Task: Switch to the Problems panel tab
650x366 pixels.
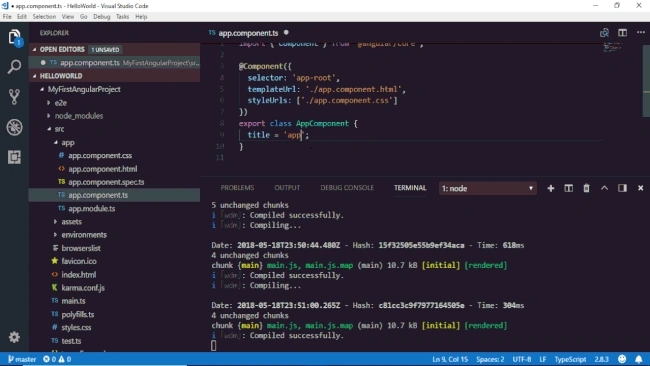Action: click(237, 188)
